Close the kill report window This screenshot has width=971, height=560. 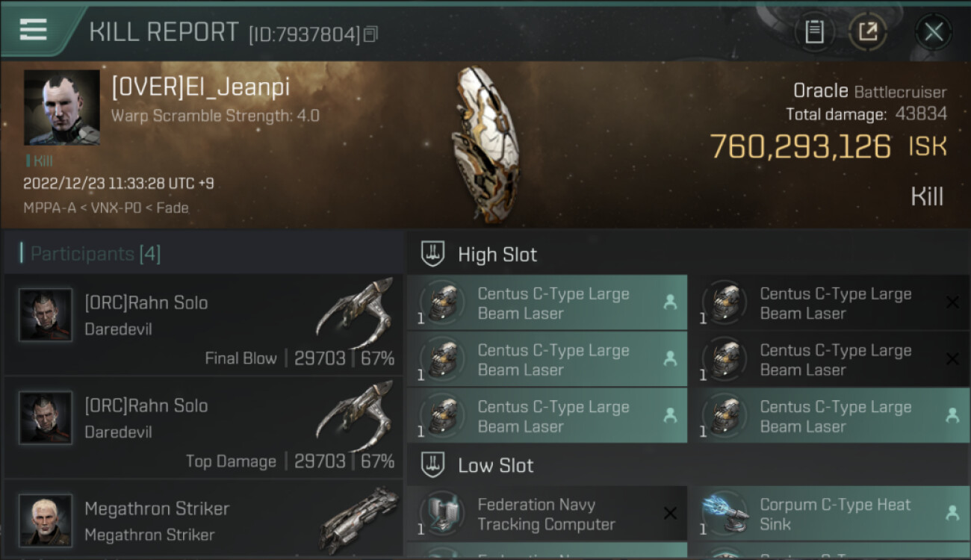coord(934,32)
